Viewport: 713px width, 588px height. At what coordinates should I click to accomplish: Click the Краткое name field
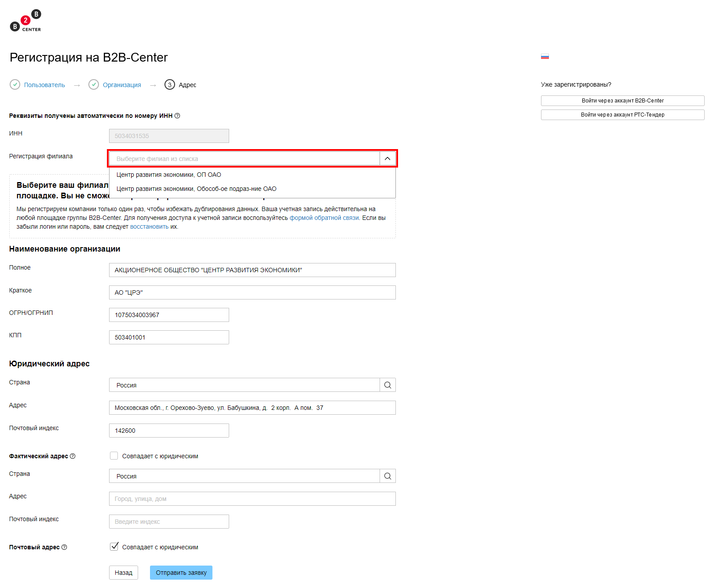(252, 292)
